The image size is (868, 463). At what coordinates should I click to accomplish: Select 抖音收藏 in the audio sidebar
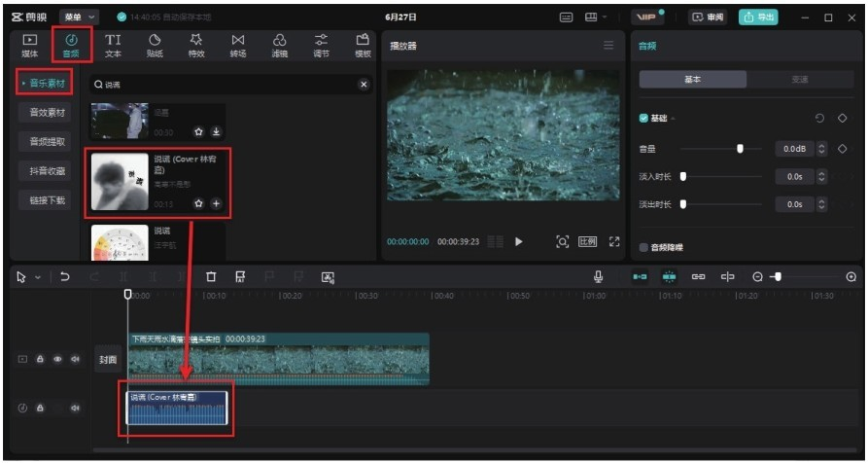tap(47, 171)
